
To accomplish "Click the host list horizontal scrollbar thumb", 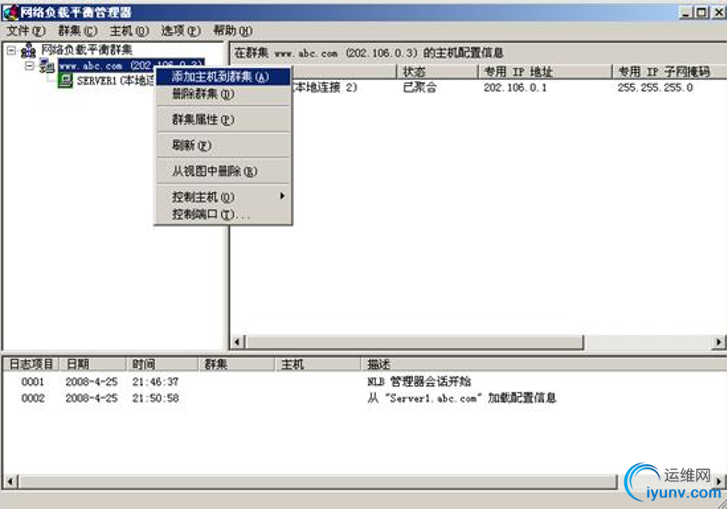I will coord(414,342).
